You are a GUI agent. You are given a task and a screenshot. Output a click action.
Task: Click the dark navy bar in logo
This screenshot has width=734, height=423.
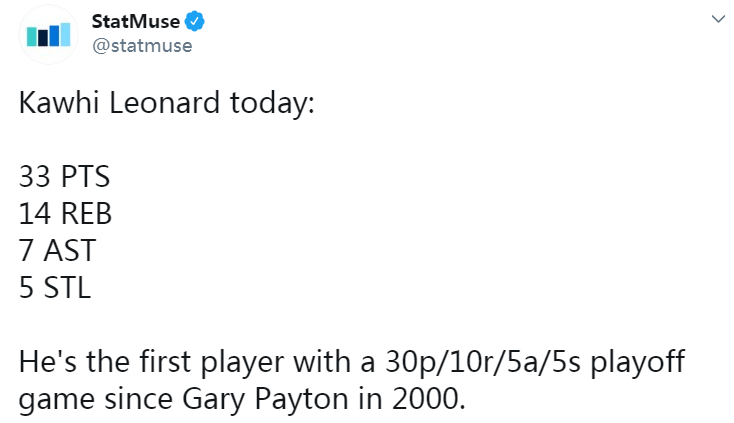coord(43,39)
